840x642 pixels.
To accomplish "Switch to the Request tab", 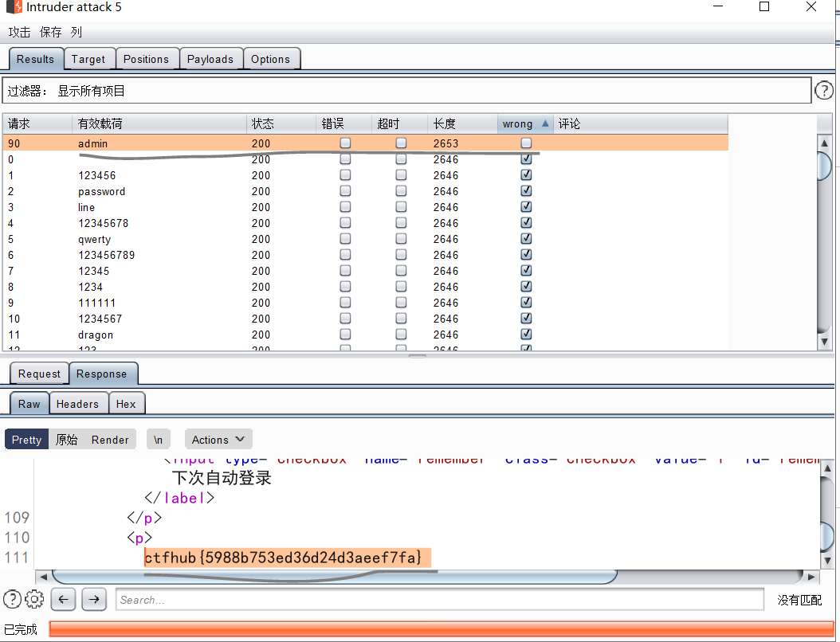I will 40,374.
